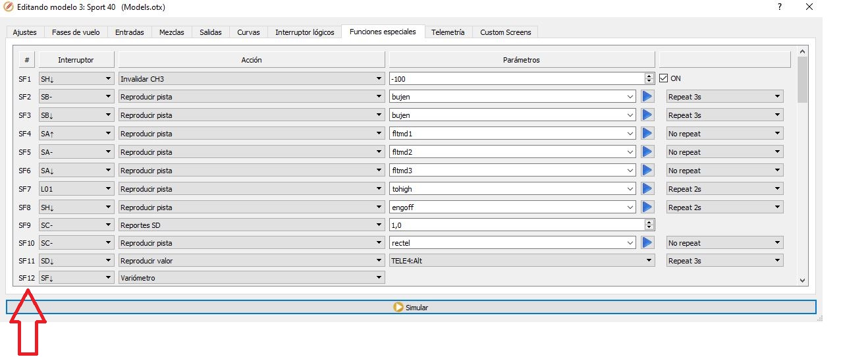Play the SF6 fltmd3 sound preview

pyautogui.click(x=647, y=171)
